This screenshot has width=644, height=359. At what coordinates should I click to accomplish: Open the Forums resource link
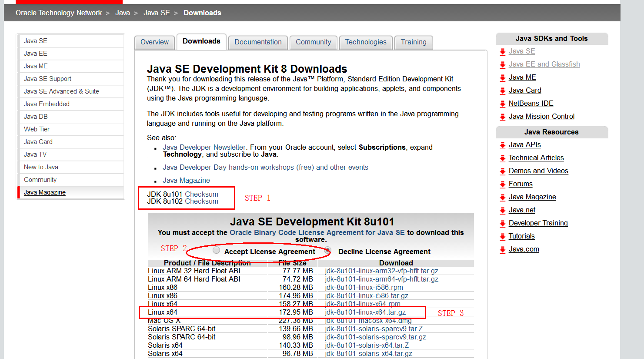pyautogui.click(x=521, y=184)
